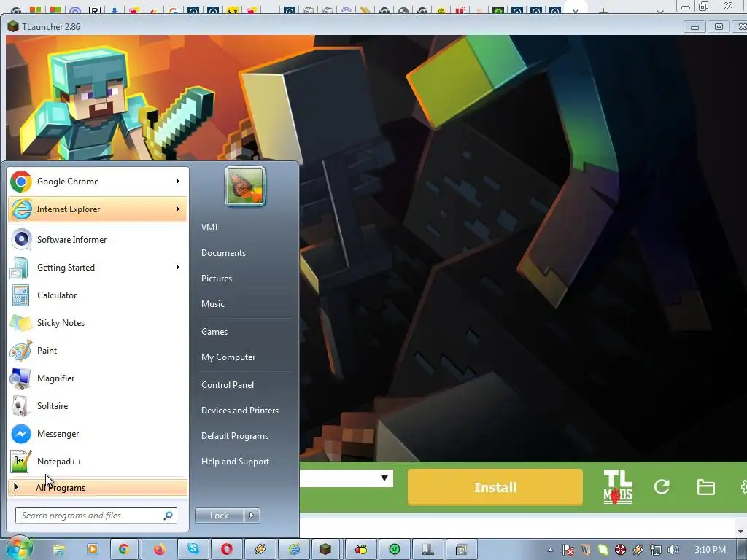Open game folder icon in TLauncher

705,487
